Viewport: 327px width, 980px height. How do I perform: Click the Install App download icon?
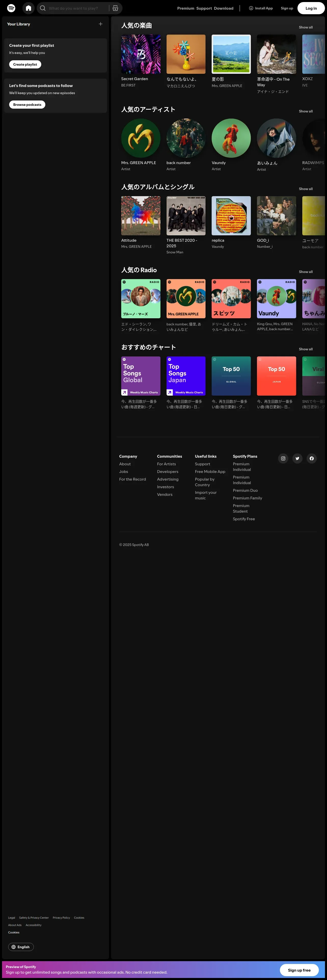pyautogui.click(x=251, y=8)
